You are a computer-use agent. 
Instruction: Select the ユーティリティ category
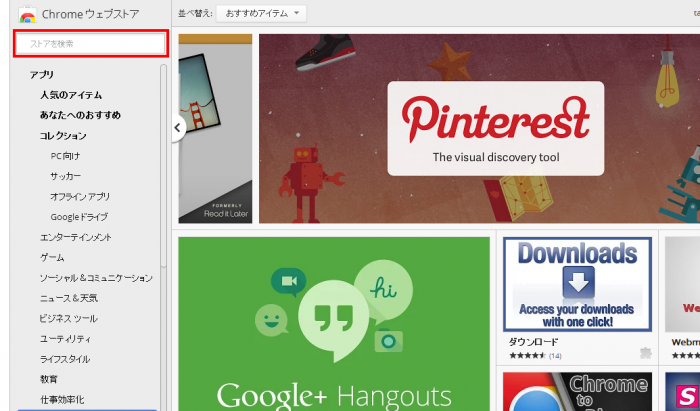pyautogui.click(x=65, y=339)
